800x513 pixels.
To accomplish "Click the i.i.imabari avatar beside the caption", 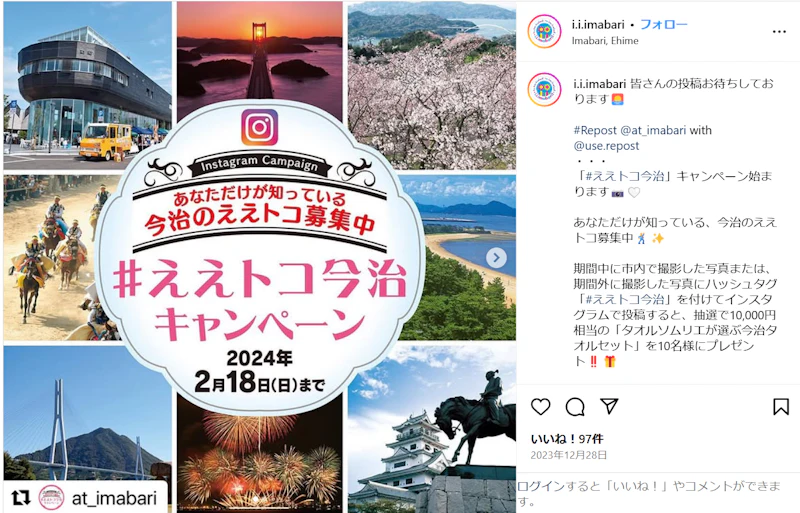I will [544, 89].
